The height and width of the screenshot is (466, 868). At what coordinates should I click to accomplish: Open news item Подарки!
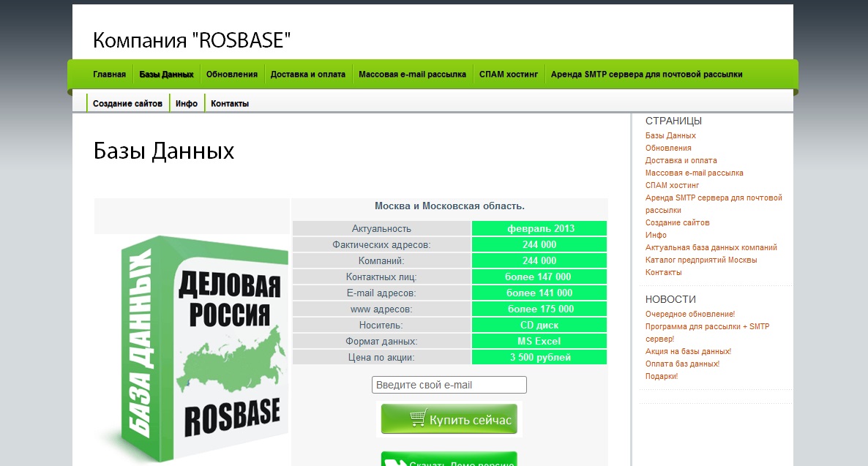pyautogui.click(x=661, y=376)
